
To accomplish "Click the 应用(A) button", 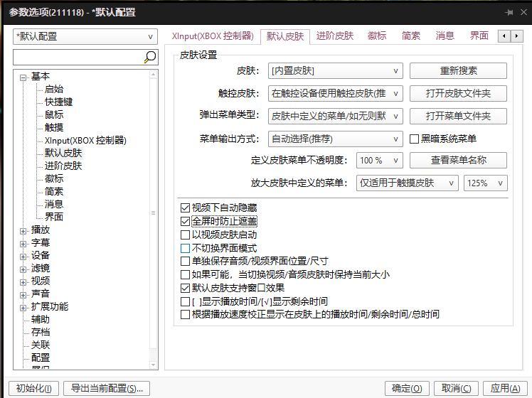I will tap(505, 389).
